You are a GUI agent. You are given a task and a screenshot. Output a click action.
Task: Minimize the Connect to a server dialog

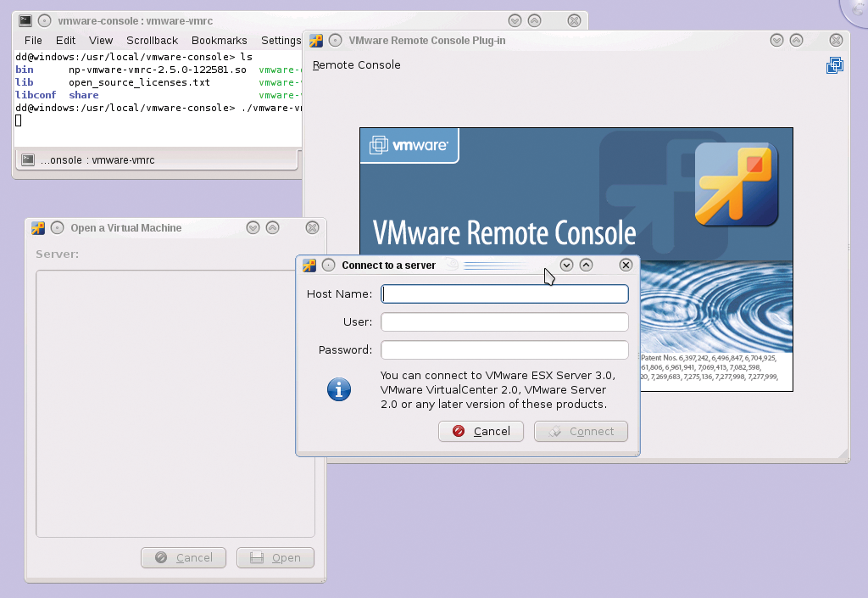[566, 265]
